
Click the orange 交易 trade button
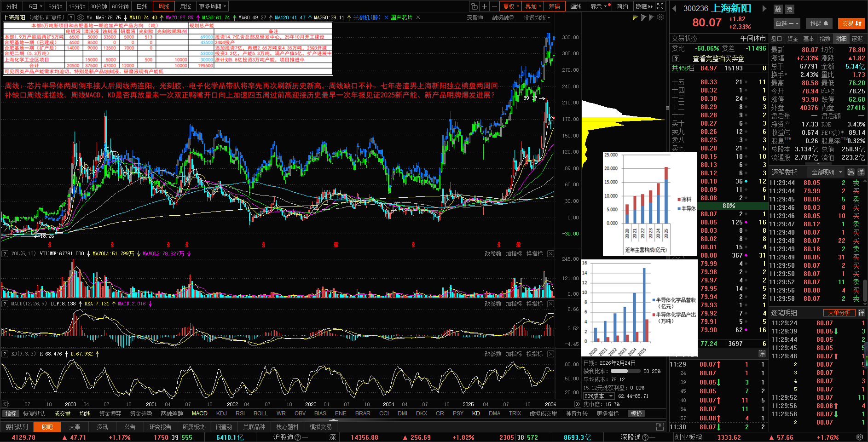pos(851,23)
